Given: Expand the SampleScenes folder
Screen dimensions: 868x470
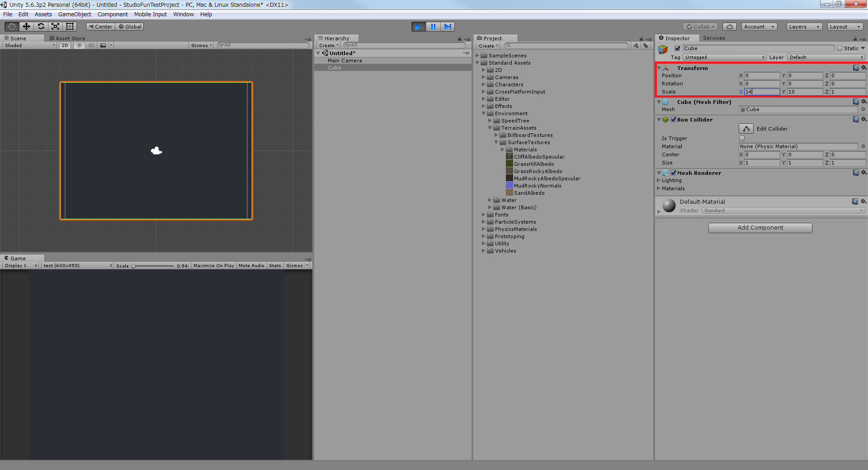Looking at the screenshot, I should pyautogui.click(x=477, y=56).
